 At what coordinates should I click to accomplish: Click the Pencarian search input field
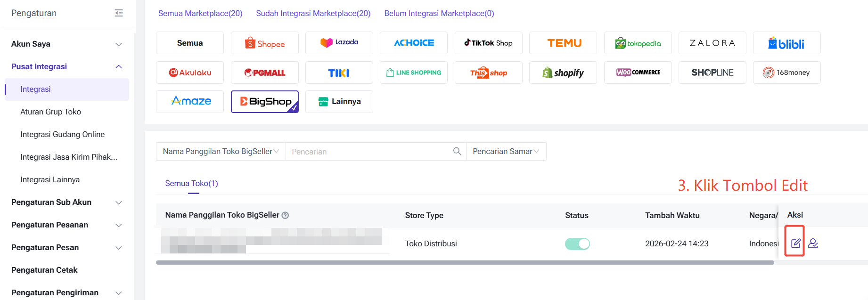pyautogui.click(x=368, y=151)
